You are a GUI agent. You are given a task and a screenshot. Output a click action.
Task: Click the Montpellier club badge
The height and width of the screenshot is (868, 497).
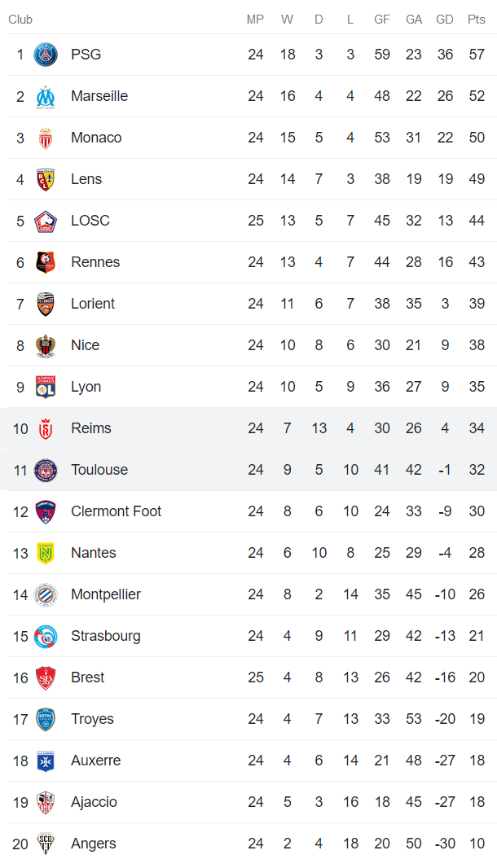click(46, 594)
